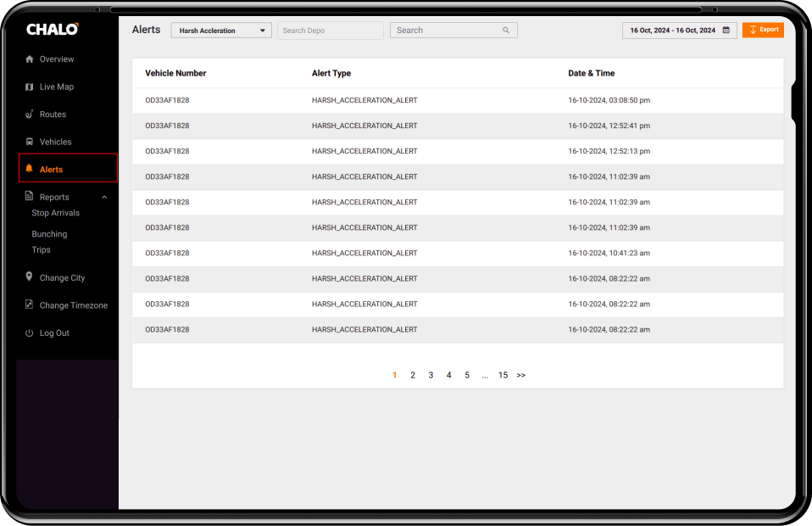
Task: Select Trips under Reports
Action: coord(42,250)
